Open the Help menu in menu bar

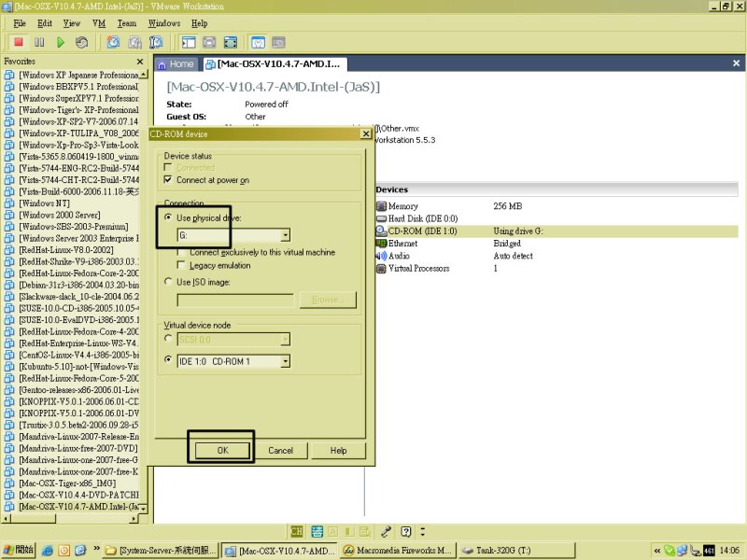[200, 23]
